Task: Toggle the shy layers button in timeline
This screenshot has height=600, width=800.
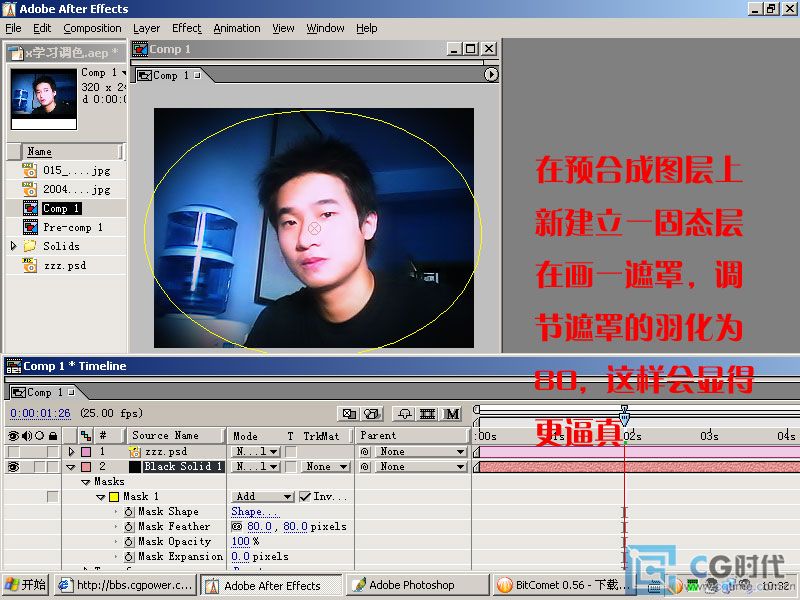Action: (x=405, y=414)
